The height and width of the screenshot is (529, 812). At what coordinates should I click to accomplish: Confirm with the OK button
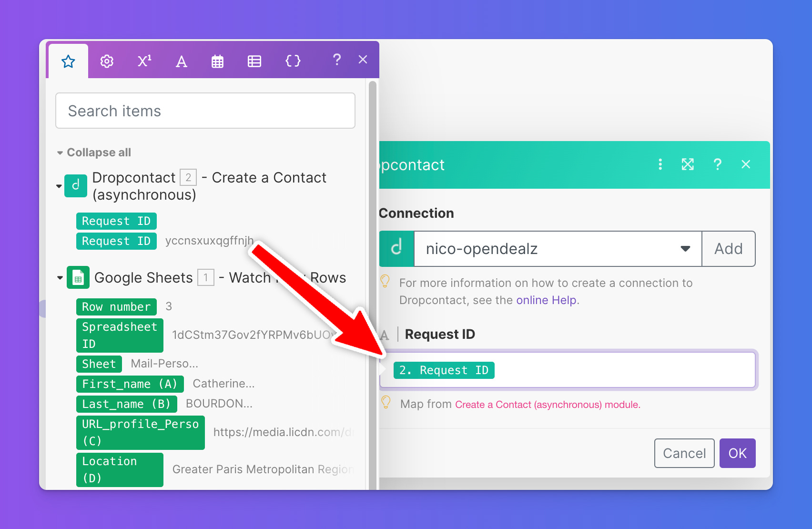pyautogui.click(x=737, y=453)
